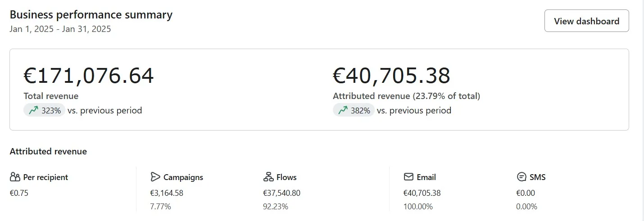Click the SMS revenue value €0.00
This screenshot has height=221, width=644.
[526, 193]
